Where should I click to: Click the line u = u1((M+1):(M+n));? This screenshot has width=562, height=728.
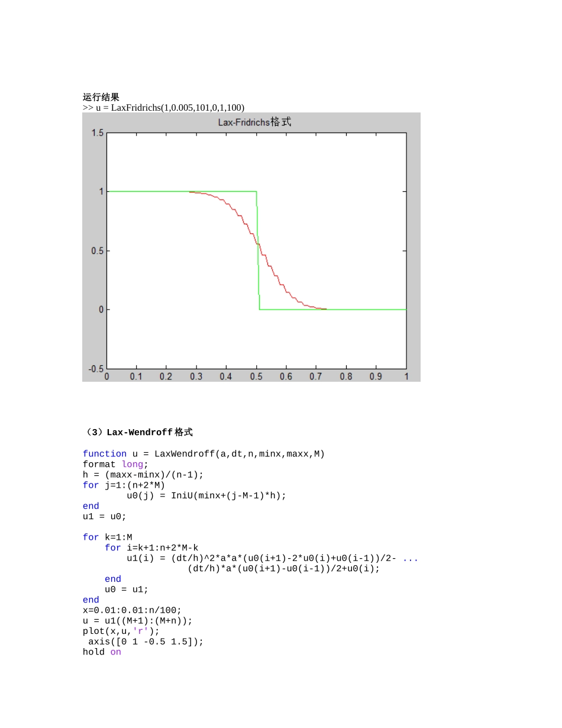point(138,621)
